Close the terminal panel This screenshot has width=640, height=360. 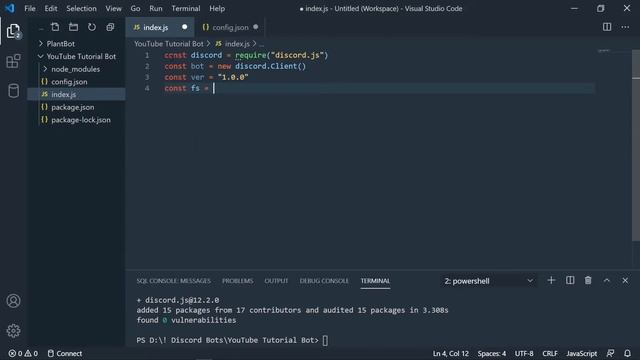pos(625,280)
